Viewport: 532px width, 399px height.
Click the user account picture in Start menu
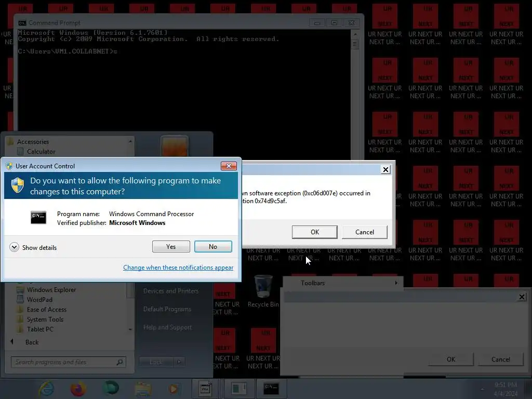174,146
